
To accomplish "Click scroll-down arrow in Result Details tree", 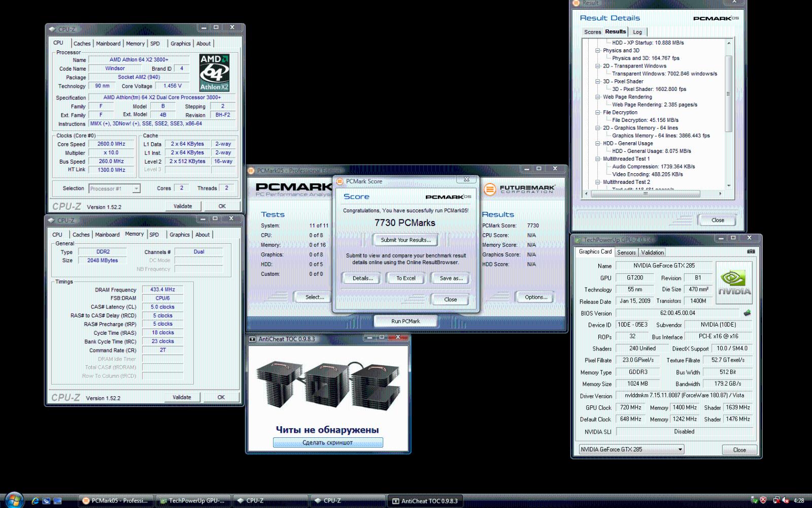I will click(729, 185).
